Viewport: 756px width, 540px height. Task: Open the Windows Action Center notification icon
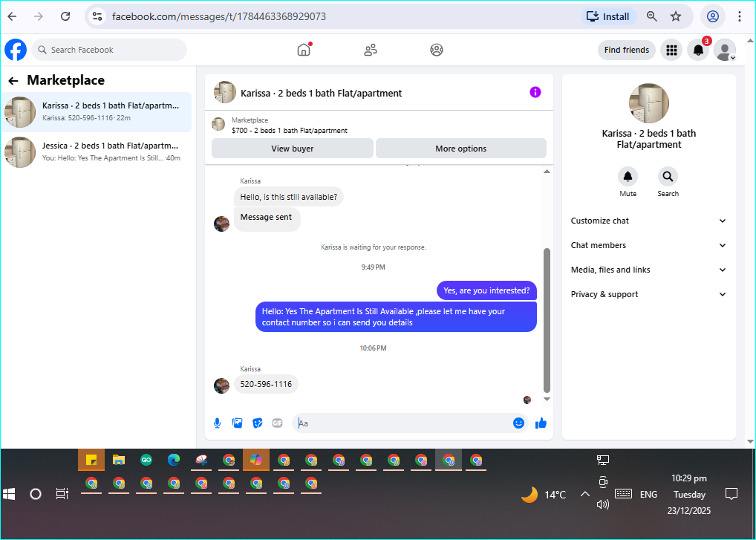tap(731, 494)
